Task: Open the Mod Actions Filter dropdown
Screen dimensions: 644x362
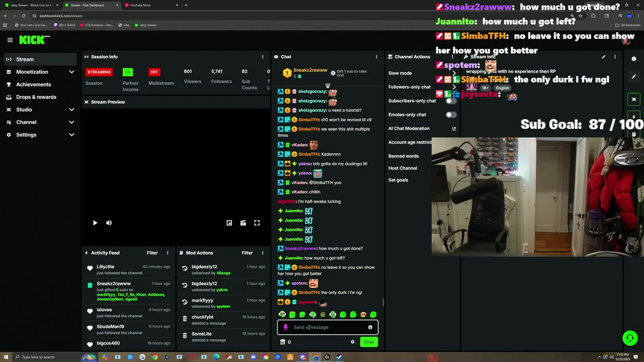Action: (x=247, y=253)
